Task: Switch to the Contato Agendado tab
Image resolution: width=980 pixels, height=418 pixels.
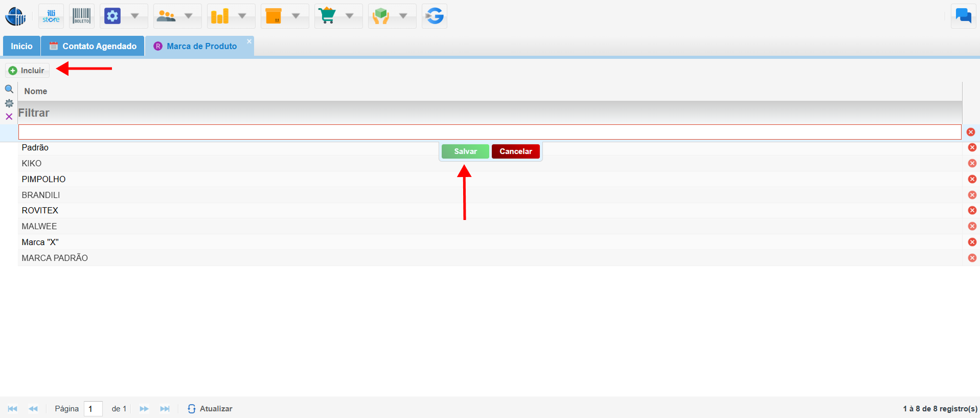Action: pyautogui.click(x=93, y=46)
